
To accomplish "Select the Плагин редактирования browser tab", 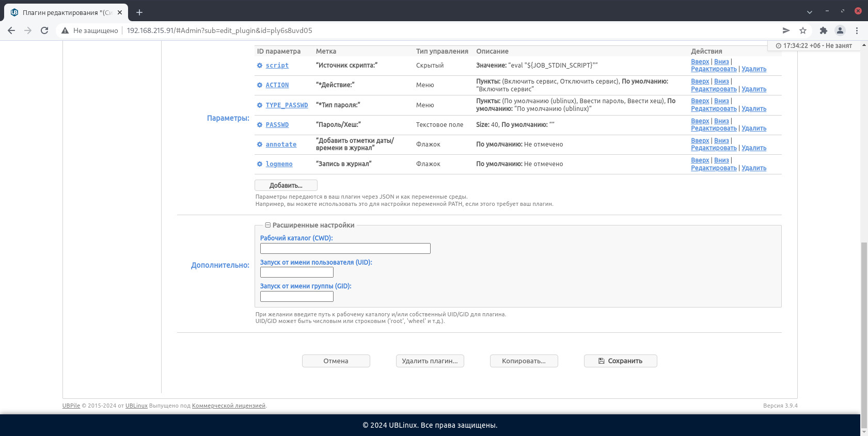I will (x=66, y=12).
